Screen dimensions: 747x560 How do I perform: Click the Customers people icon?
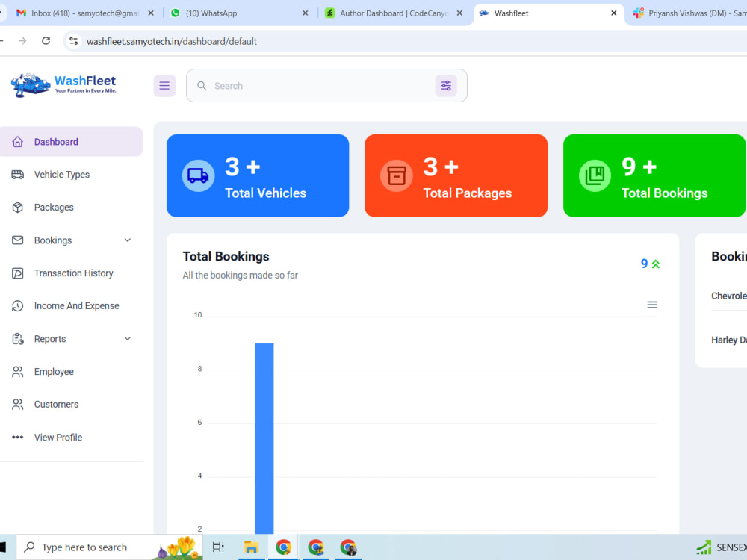coord(18,405)
